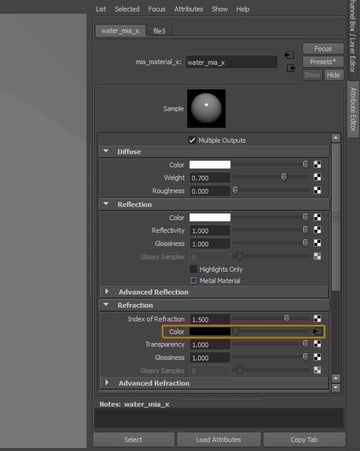This screenshot has width=360, height=451.
Task: Click the Index of Refraction slider handle
Action: point(287,318)
